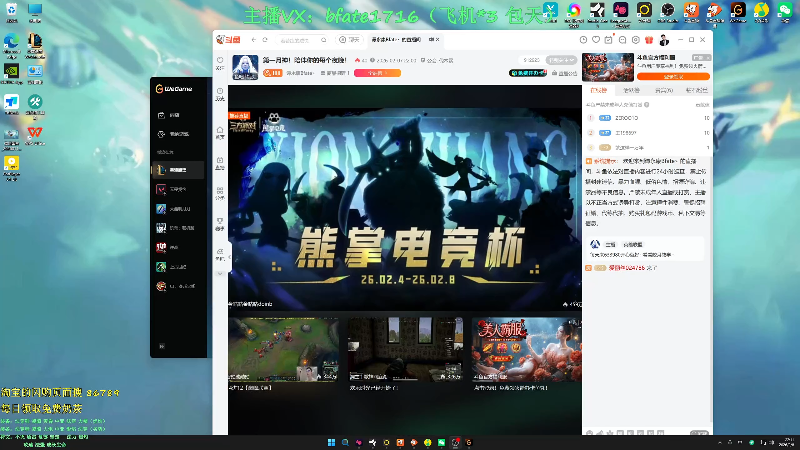Expand the Douyu left sidebar down chevron
This screenshot has height=450, width=800.
click(x=220, y=274)
